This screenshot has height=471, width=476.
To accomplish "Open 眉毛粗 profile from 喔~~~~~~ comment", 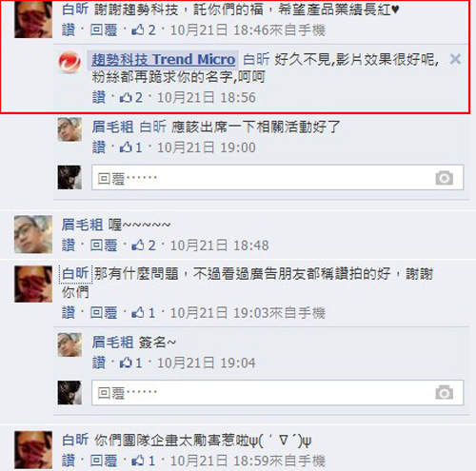I will coord(82,225).
